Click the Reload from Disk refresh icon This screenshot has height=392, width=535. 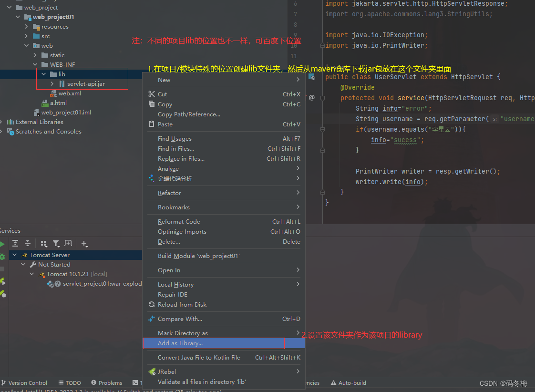pos(152,304)
